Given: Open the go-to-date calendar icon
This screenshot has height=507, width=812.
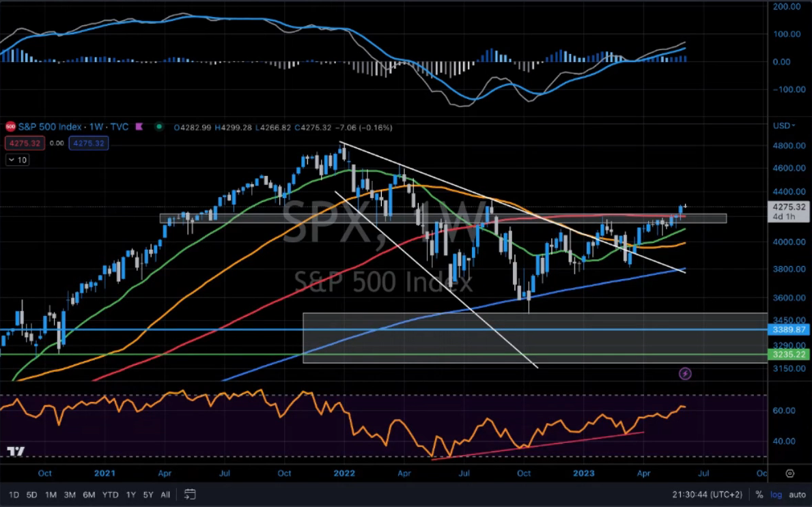Looking at the screenshot, I should 190,494.
